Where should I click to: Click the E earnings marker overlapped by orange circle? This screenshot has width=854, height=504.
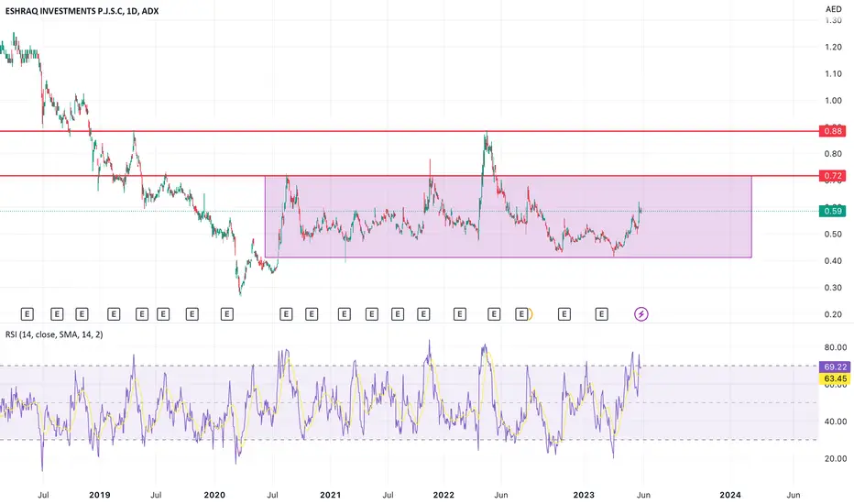tap(521, 313)
